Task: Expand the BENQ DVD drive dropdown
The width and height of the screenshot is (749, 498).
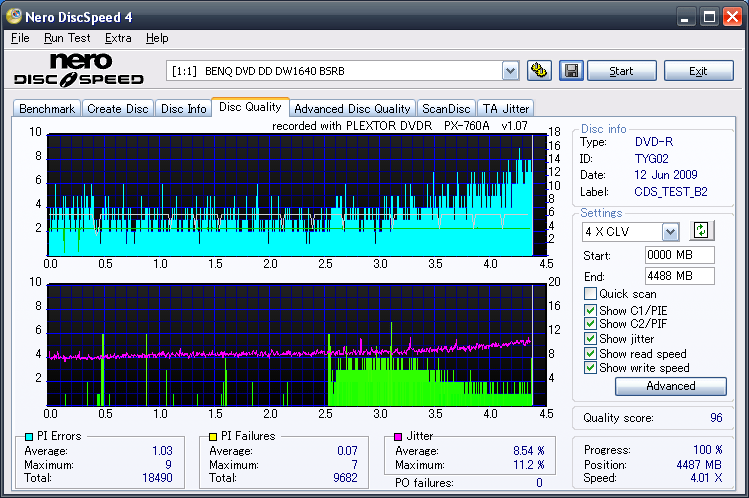Action: (x=510, y=71)
